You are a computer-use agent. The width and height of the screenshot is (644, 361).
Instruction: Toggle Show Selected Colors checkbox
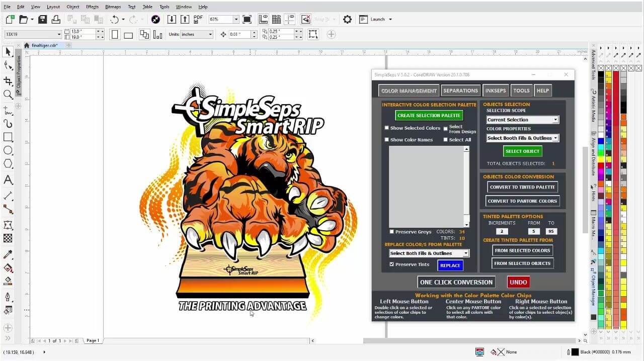click(x=386, y=128)
